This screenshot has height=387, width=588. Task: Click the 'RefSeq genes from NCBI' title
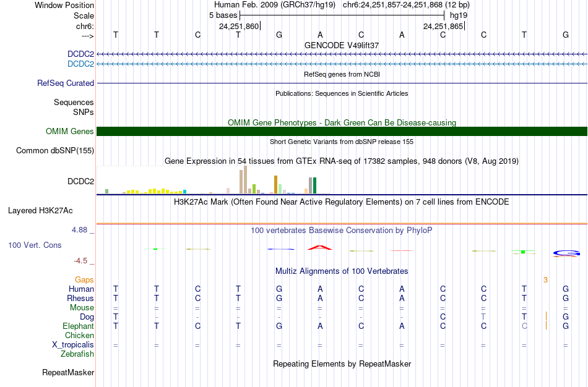[x=342, y=74]
